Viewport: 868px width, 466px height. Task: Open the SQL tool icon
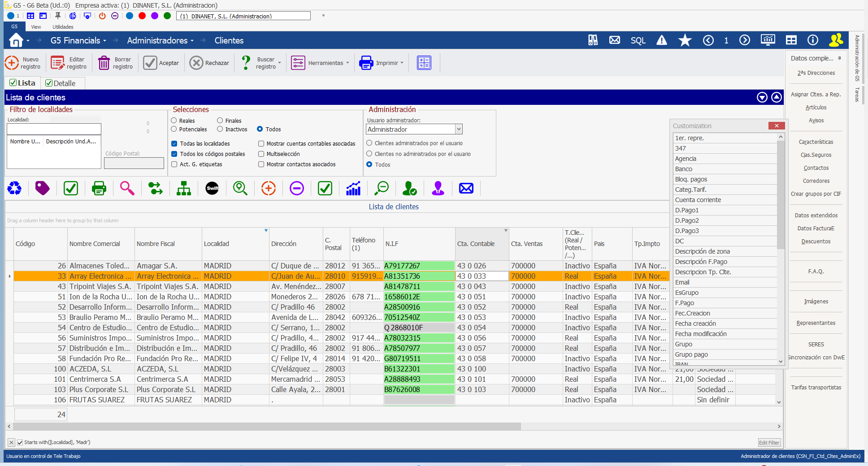coord(638,40)
